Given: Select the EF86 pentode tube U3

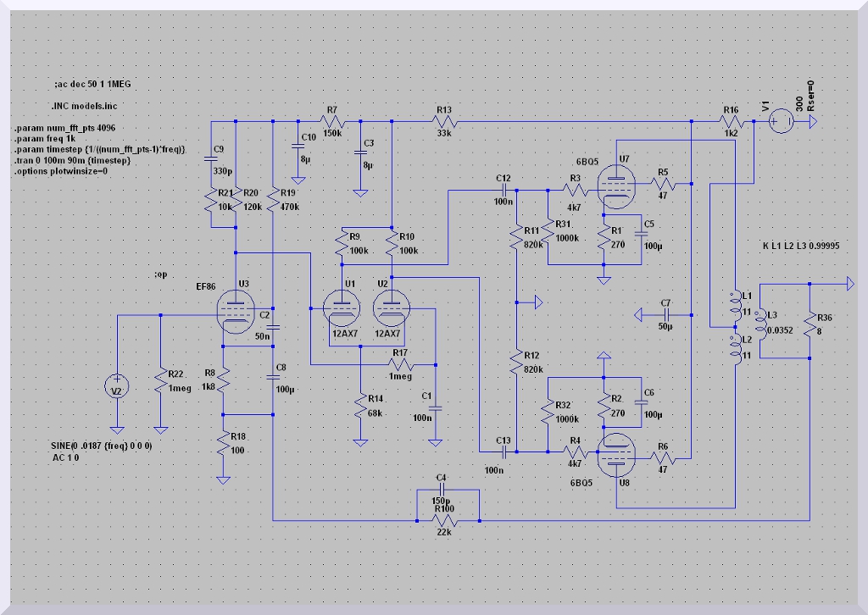Looking at the screenshot, I should pos(236,313).
